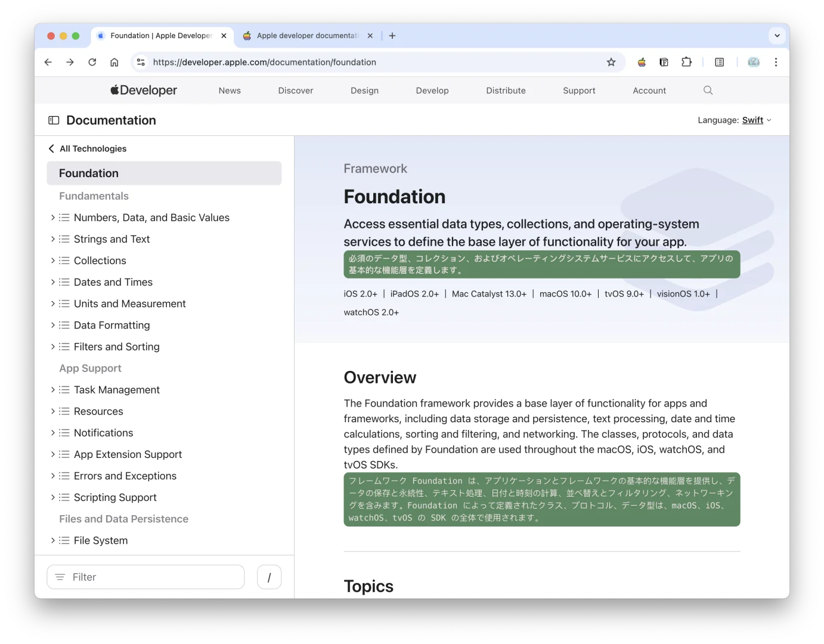The image size is (824, 644).
Task: Go back to All Technologies
Action: [x=88, y=148]
